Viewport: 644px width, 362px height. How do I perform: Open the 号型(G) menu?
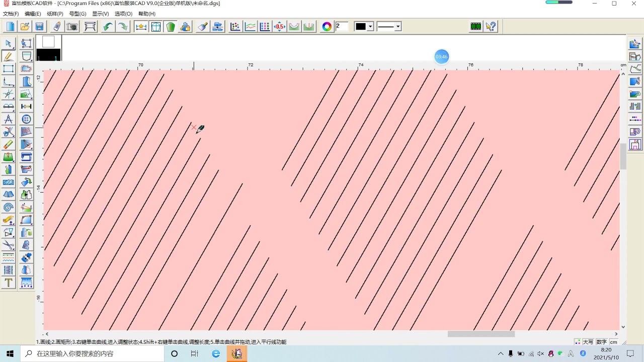[x=77, y=14]
